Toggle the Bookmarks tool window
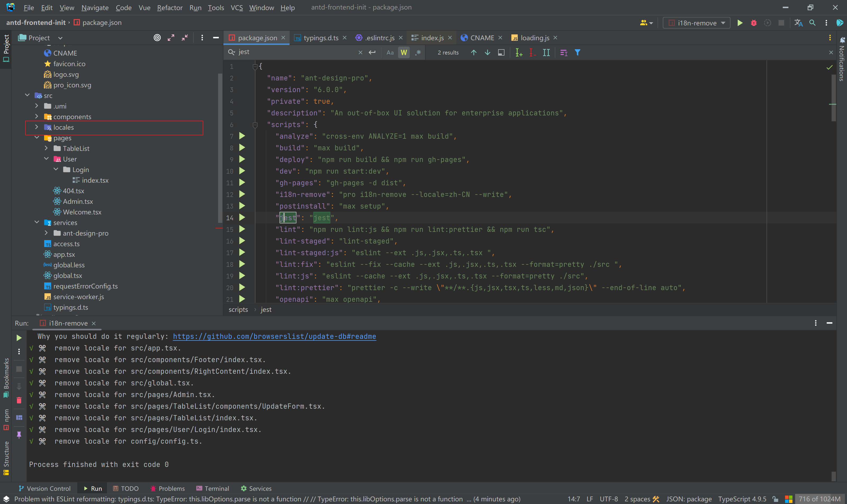Screen dimensions: 847x504 point(6,378)
